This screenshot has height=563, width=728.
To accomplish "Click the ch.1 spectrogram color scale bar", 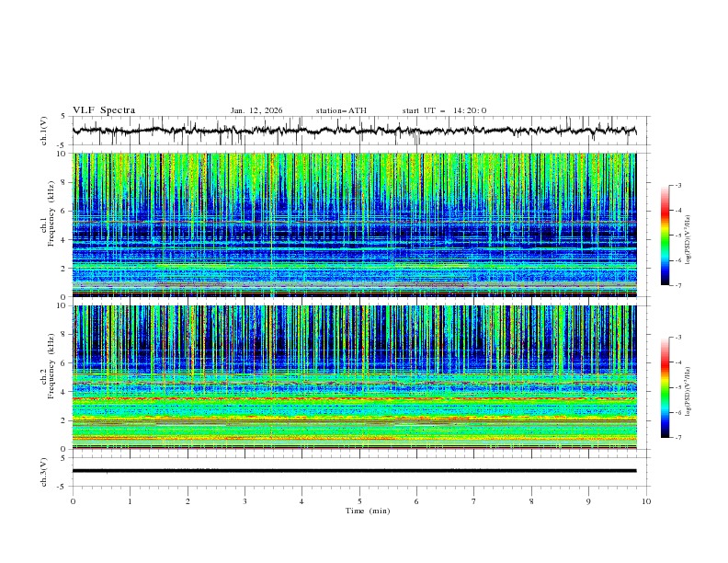I will tap(665, 236).
